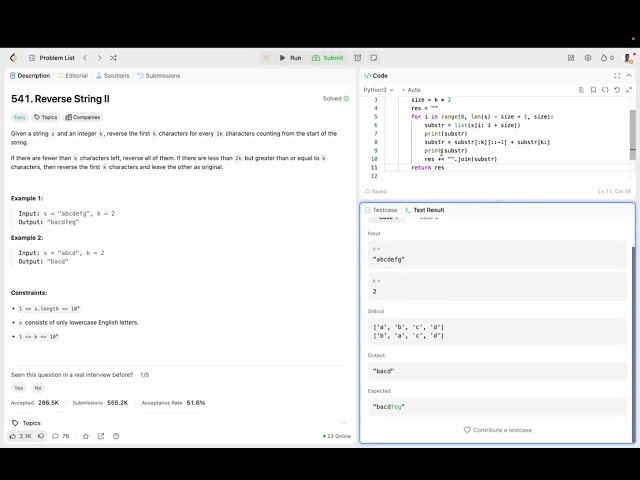Switch to the Description tab
Image resolution: width=640 pixels, height=480 pixels.
point(30,76)
